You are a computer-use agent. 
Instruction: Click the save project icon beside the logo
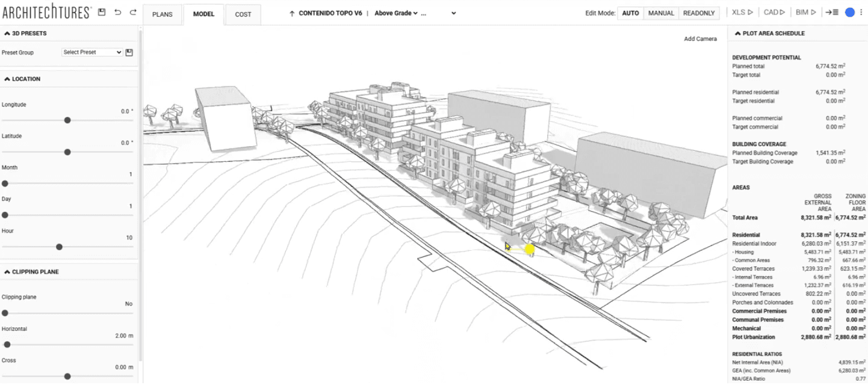101,11
